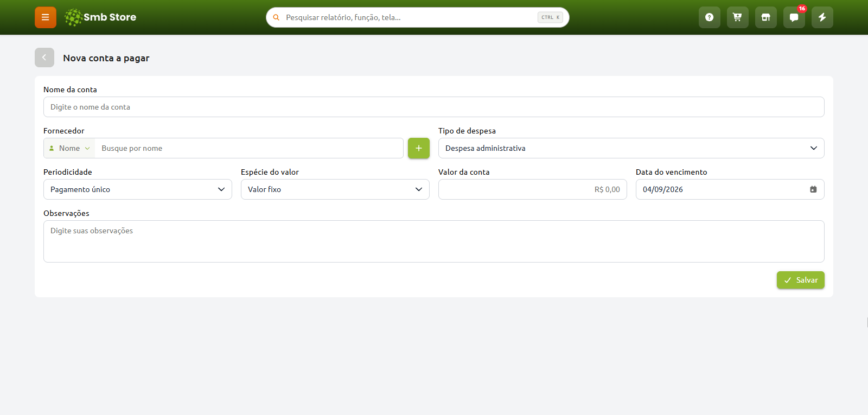Save the account with the Salvar button
This screenshot has width=868, height=415.
(x=801, y=280)
